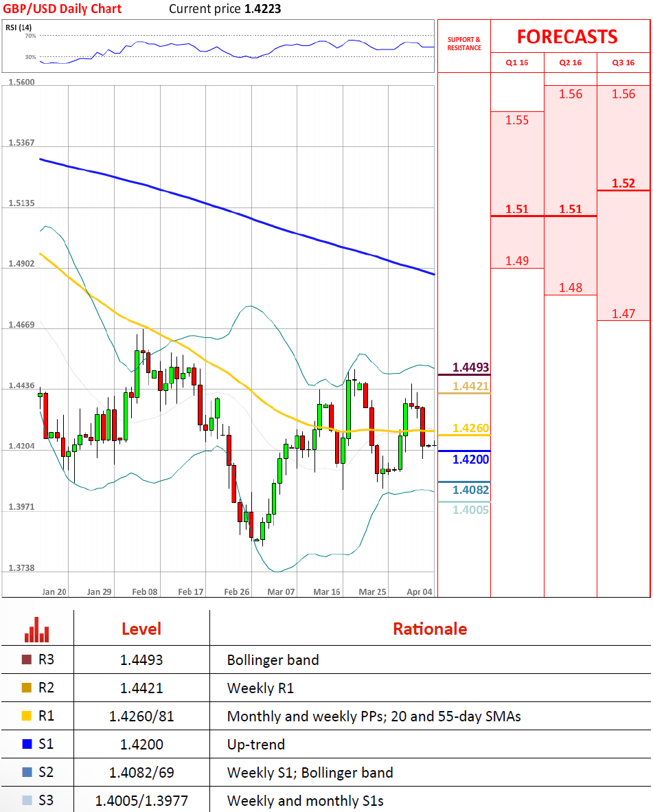The image size is (653, 812).
Task: Click the S3 row label
Action: pos(46,800)
